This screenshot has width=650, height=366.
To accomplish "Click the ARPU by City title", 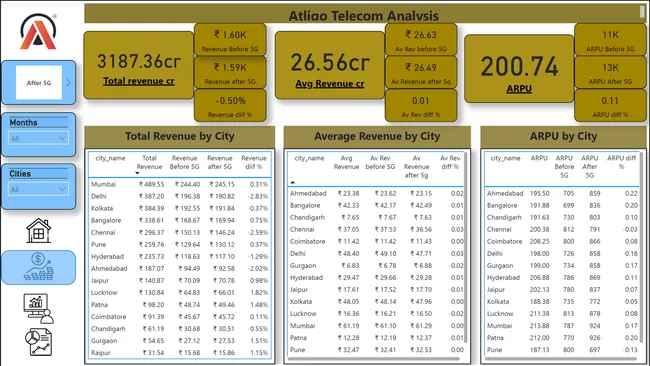I will pyautogui.click(x=563, y=136).
